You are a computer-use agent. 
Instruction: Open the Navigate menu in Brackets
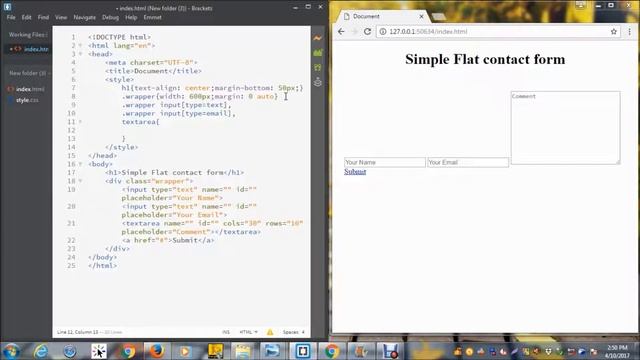click(x=84, y=17)
